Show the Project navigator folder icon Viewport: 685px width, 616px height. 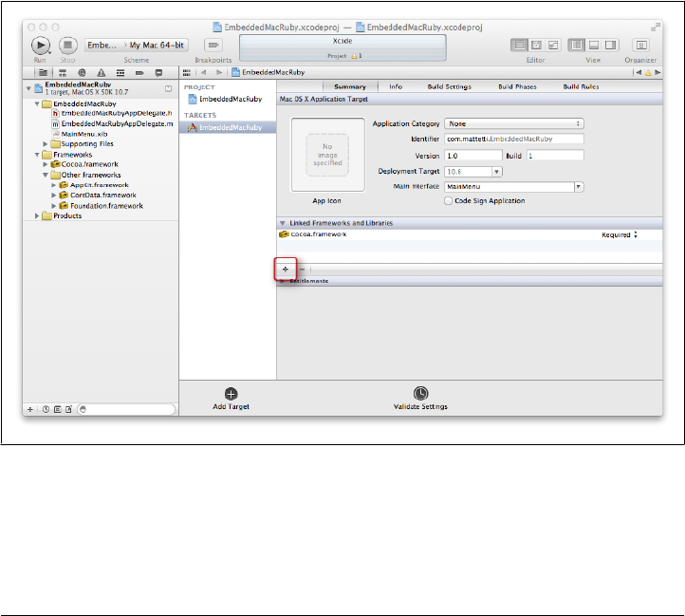click(x=43, y=72)
